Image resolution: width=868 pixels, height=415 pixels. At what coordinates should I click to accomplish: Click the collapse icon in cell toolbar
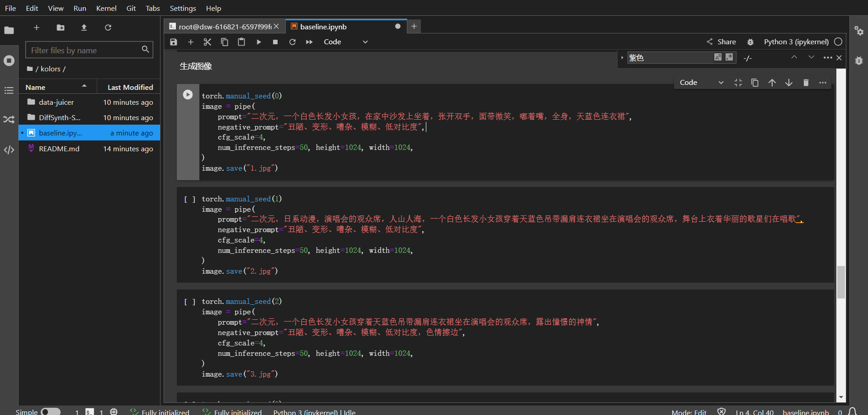(x=738, y=83)
